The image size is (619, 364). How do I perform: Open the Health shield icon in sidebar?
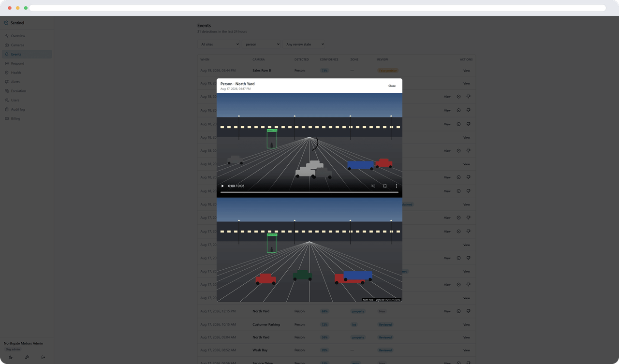[x=7, y=73]
